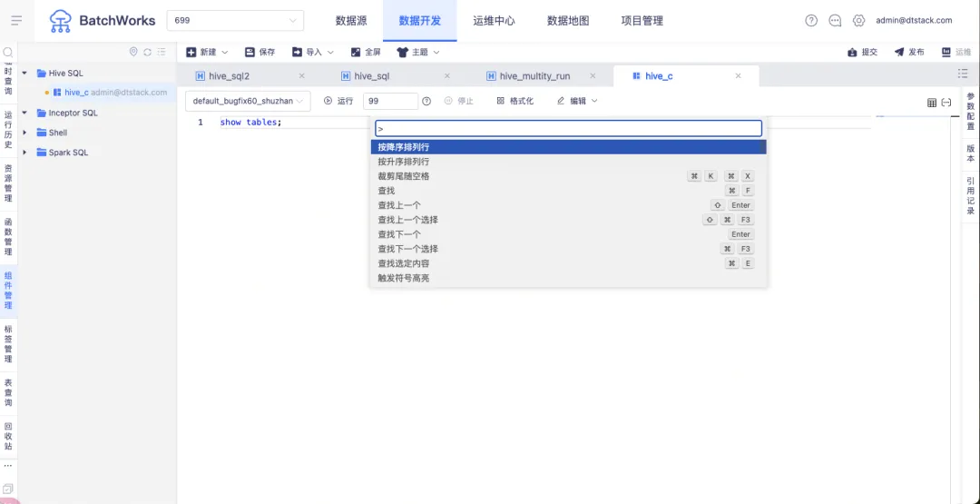The height and width of the screenshot is (504, 980).
Task: Close the hive_c tab
Action: click(x=738, y=75)
